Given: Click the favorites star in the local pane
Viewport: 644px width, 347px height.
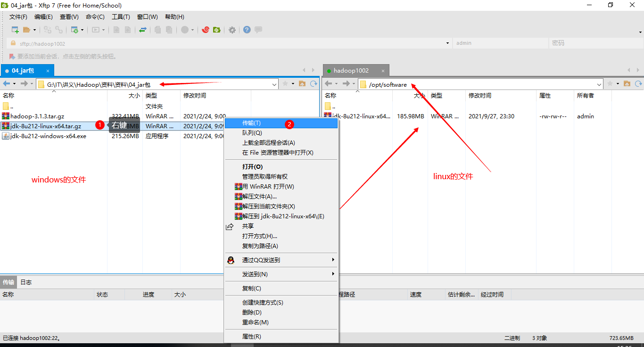Looking at the screenshot, I should click(285, 84).
